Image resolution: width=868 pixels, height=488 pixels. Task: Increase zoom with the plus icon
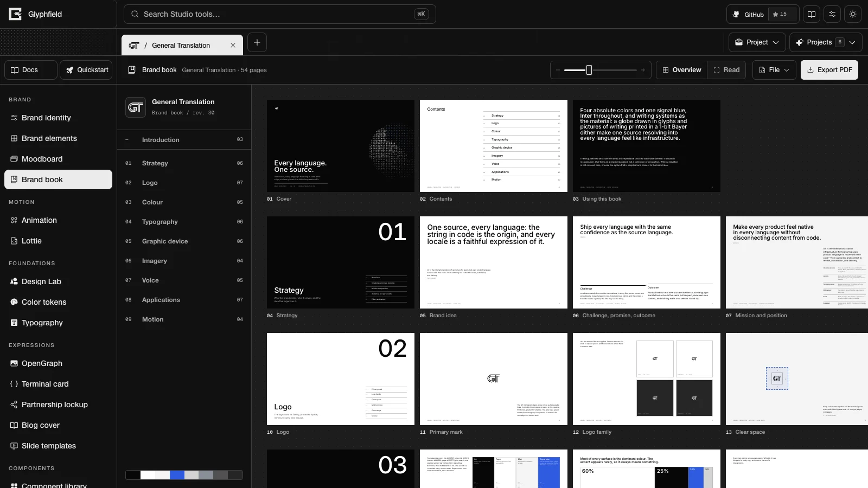(x=643, y=70)
